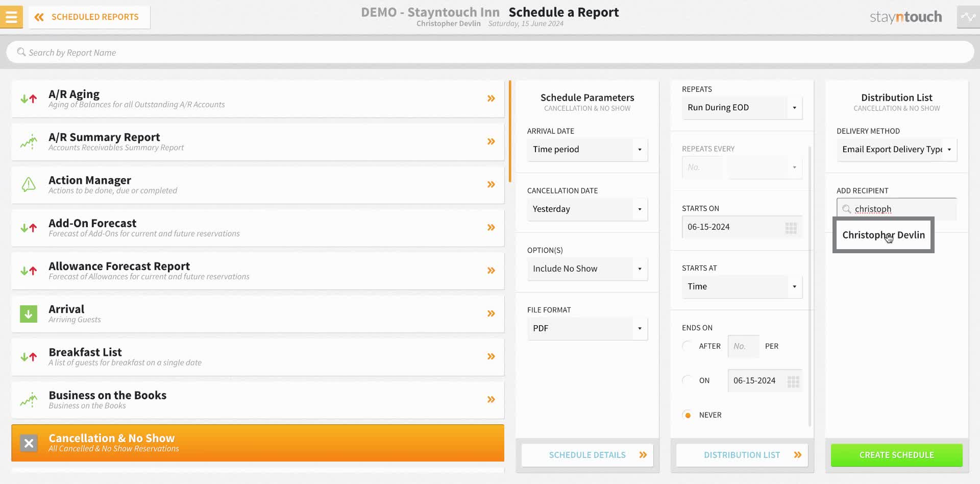Click the Repeats Every number field
The image size is (980, 484).
702,167
